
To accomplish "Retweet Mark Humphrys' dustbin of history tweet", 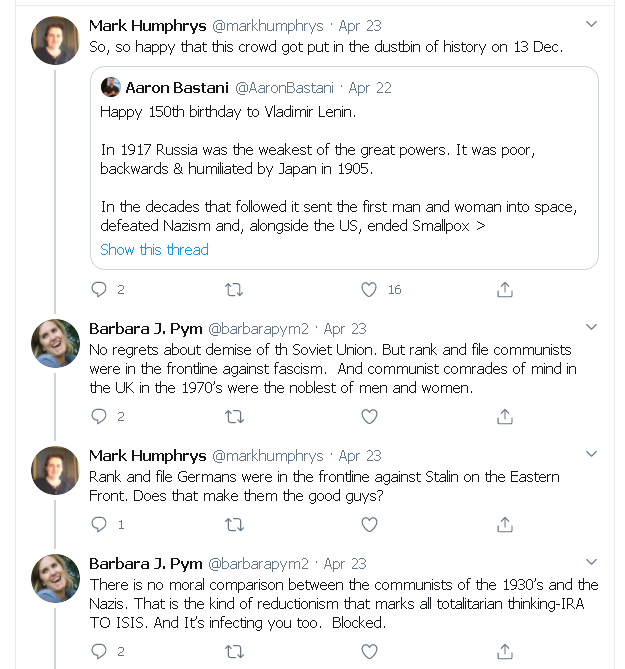I will (x=234, y=290).
